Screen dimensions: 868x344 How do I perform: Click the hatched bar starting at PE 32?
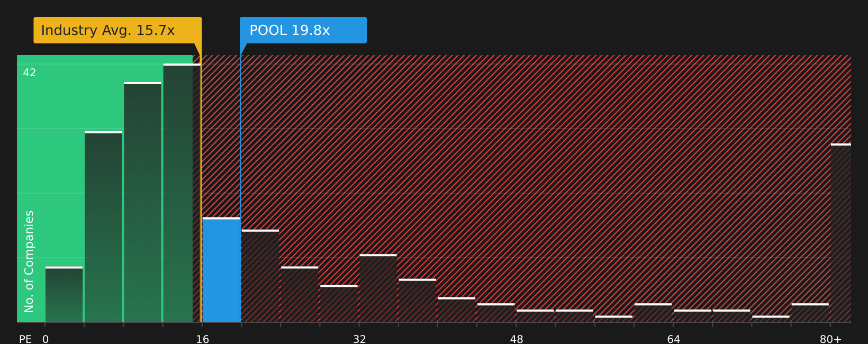(378, 288)
